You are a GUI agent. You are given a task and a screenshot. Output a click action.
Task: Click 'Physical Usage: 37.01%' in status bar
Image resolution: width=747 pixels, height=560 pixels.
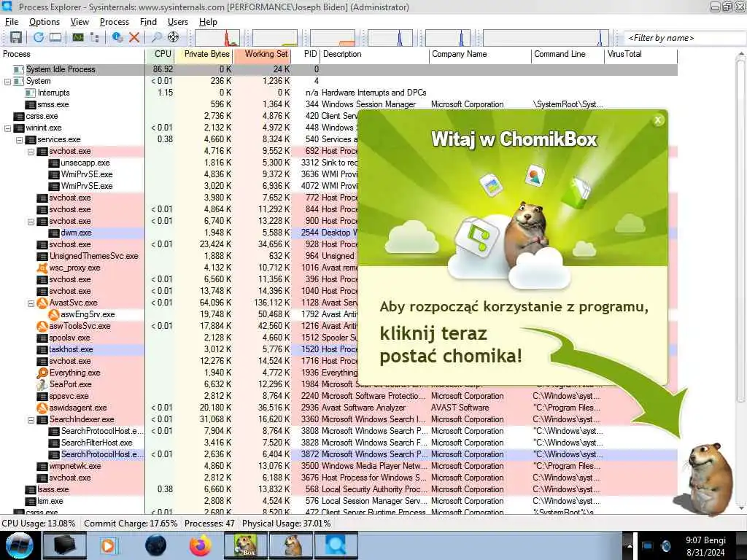click(x=286, y=524)
